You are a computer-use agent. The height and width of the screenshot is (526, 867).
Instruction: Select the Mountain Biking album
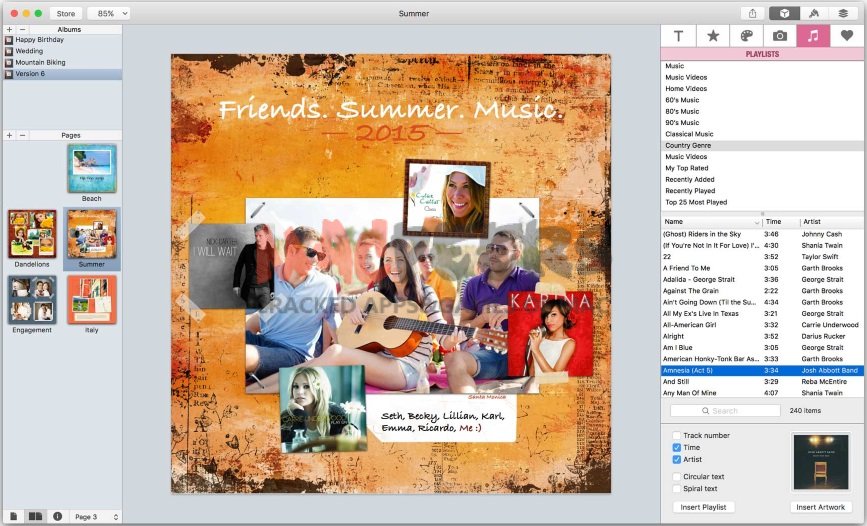[x=42, y=62]
